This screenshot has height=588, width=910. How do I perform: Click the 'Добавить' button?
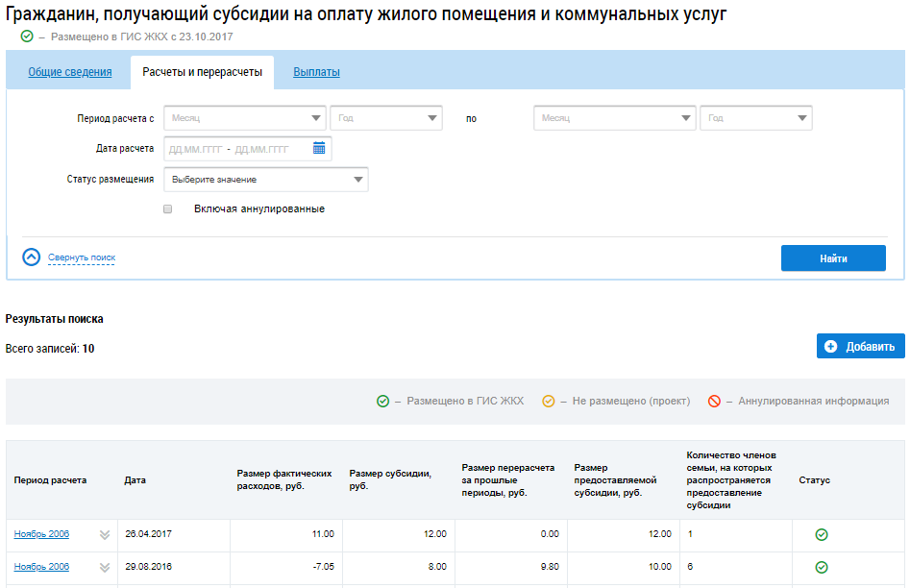click(x=860, y=347)
